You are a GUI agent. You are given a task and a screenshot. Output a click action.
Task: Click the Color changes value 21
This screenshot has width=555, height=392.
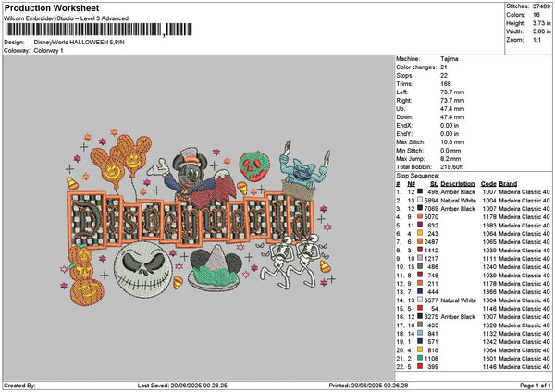444,67
